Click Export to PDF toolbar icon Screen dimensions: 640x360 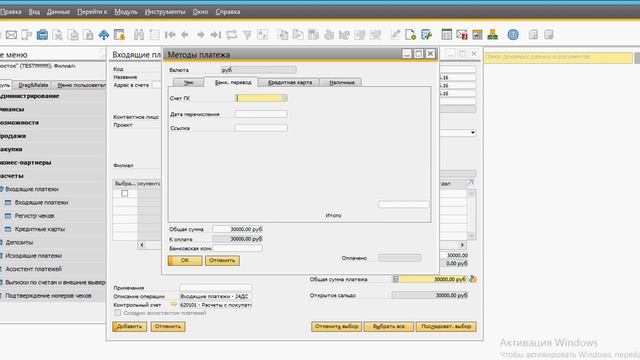pyautogui.click(x=88, y=35)
